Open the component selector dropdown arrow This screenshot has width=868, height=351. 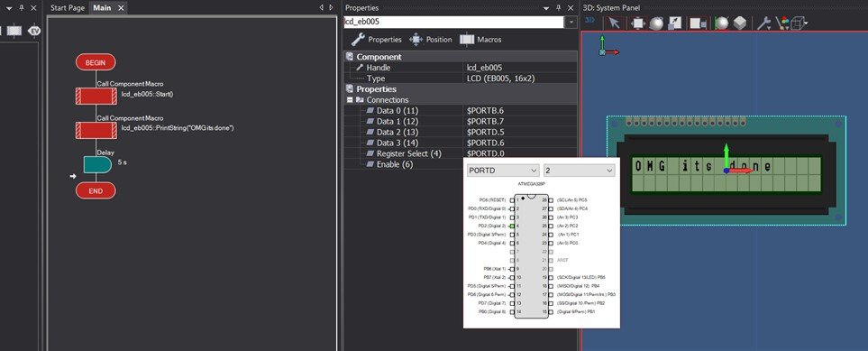[571, 23]
